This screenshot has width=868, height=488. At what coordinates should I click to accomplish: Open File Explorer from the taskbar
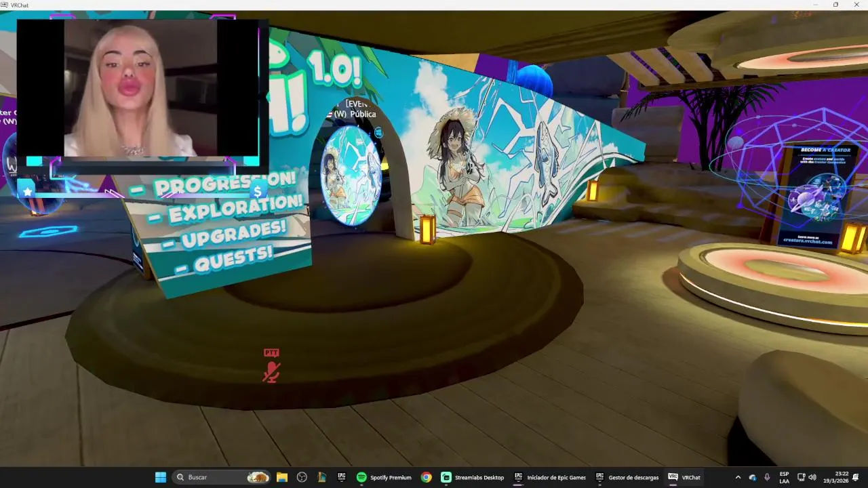click(282, 477)
